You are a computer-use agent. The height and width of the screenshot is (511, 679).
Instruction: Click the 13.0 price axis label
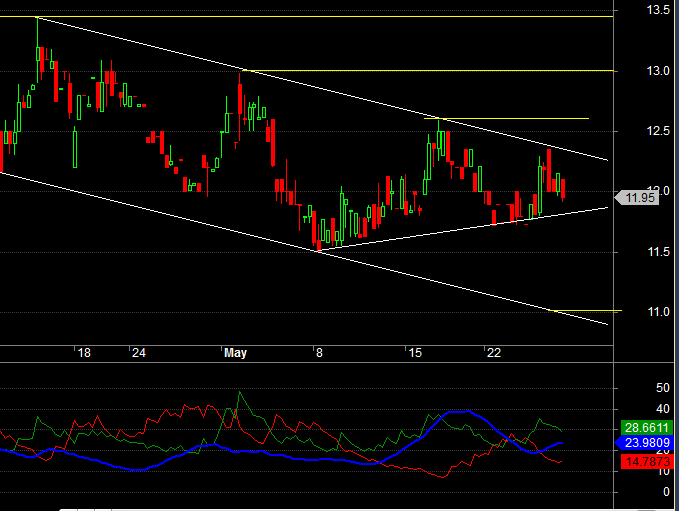click(x=658, y=71)
